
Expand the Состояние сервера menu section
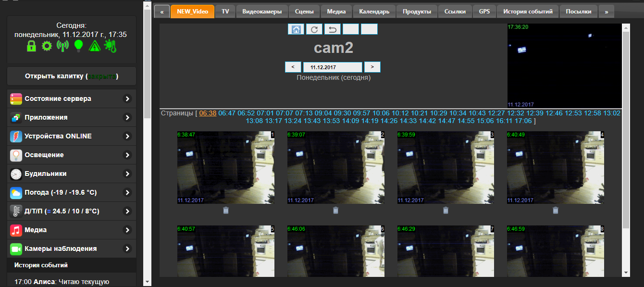[72, 99]
